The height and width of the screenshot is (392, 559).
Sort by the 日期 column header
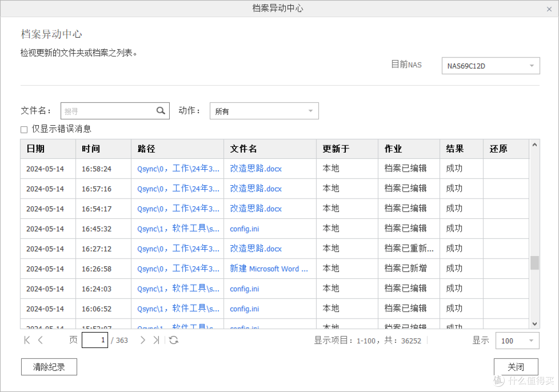coord(48,149)
